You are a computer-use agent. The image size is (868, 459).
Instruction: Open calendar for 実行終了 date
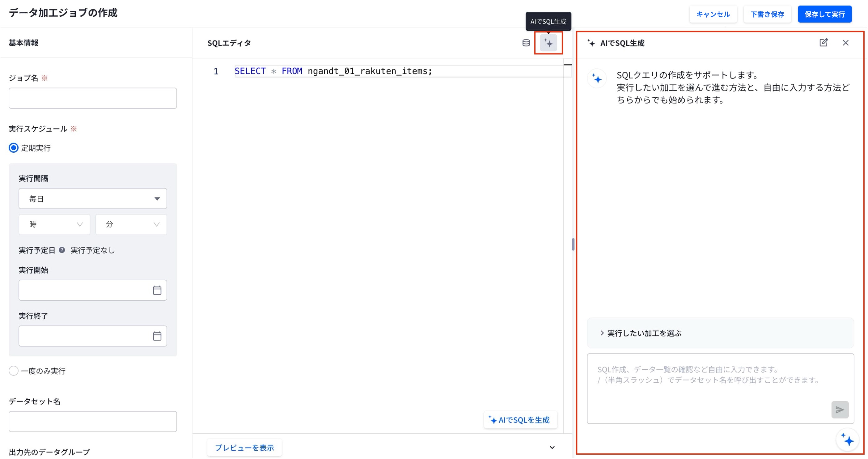tap(157, 336)
